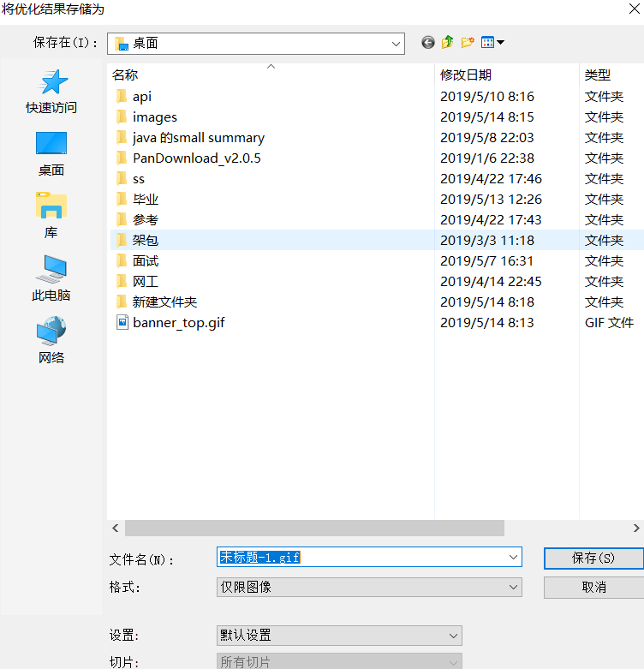Select the 网工 folder icon
Image resolution: width=644 pixels, height=669 pixels.
[x=122, y=281]
